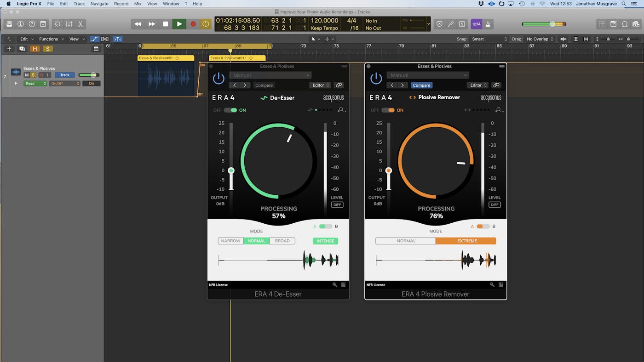Open Navigate menu in menu bar
Viewport: 644px width, 362px height.
(99, 4)
